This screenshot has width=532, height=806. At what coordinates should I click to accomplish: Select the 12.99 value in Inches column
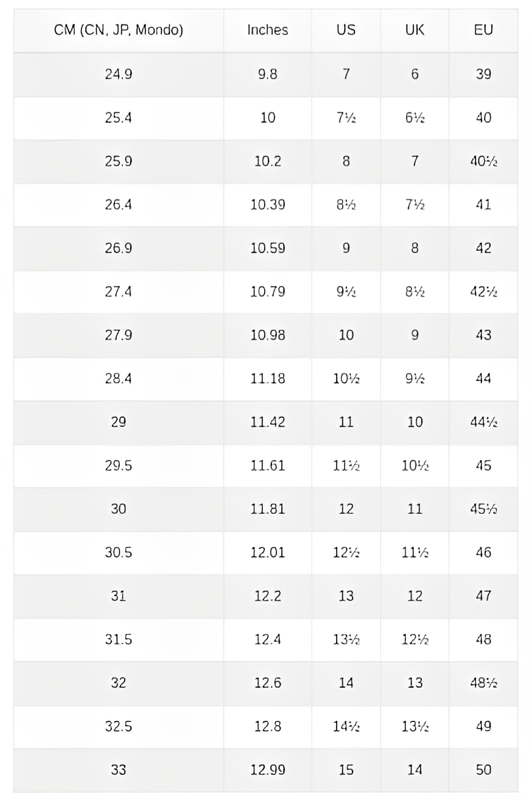[268, 770]
